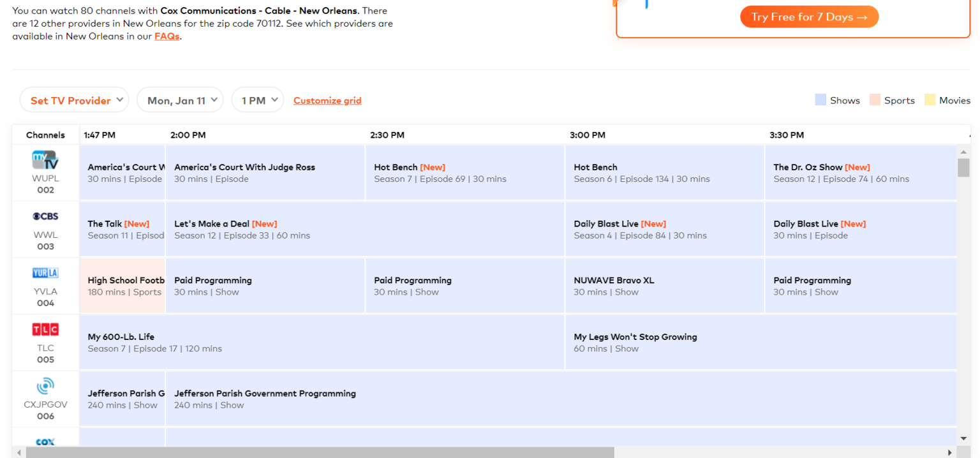Click the CXJPGOV channel icon
The height and width of the screenshot is (458, 980).
click(45, 386)
